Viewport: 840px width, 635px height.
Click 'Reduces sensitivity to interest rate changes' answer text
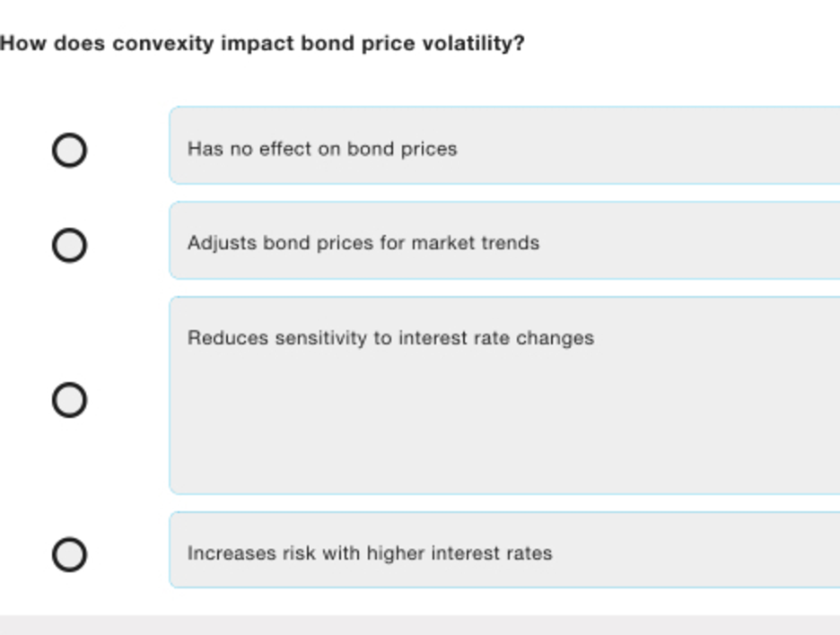tap(390, 338)
